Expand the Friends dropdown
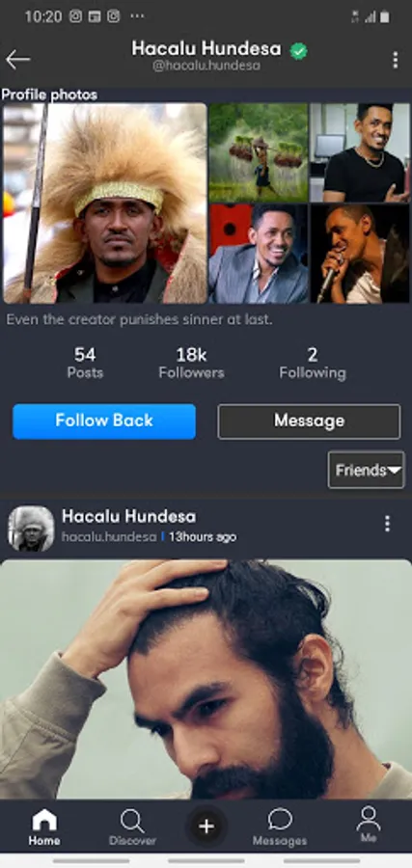 [x=366, y=470]
